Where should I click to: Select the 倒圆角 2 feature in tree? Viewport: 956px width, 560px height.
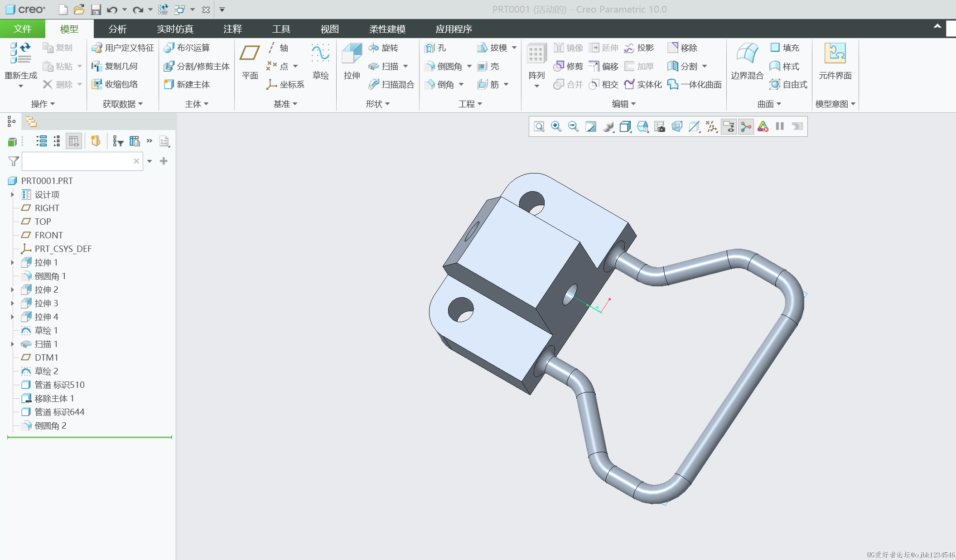(44, 425)
